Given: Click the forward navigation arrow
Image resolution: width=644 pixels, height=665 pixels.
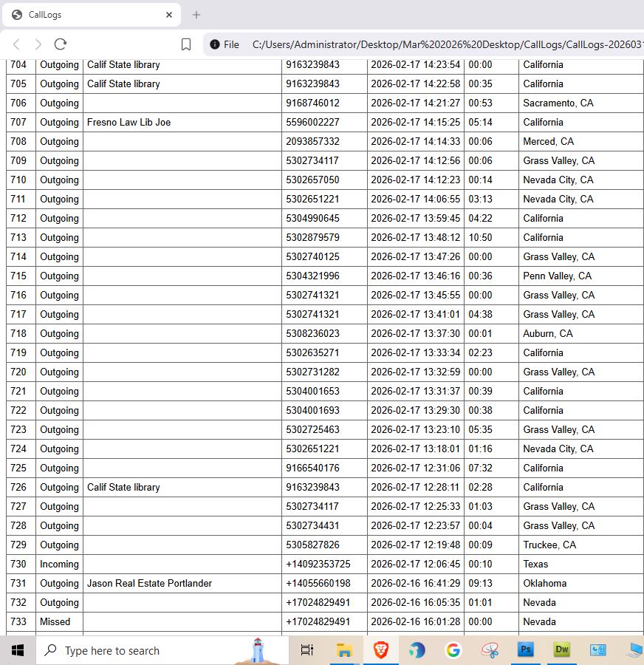Looking at the screenshot, I should [x=38, y=44].
